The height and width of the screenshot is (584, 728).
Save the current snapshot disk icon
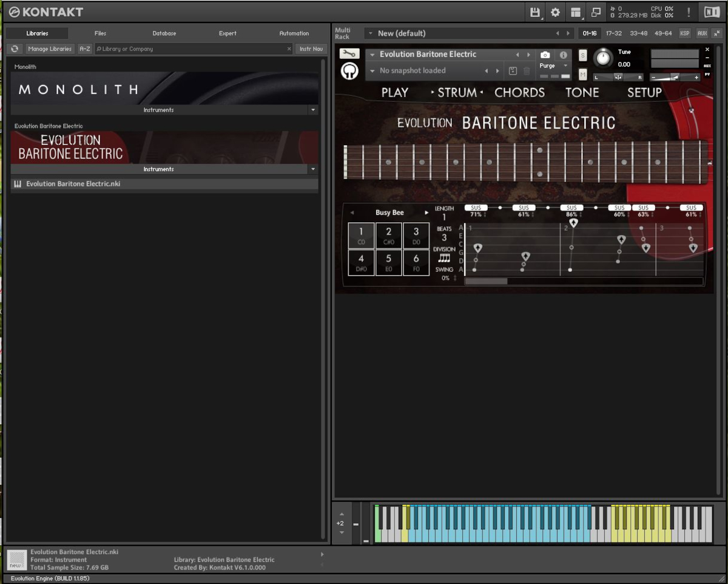pos(512,71)
